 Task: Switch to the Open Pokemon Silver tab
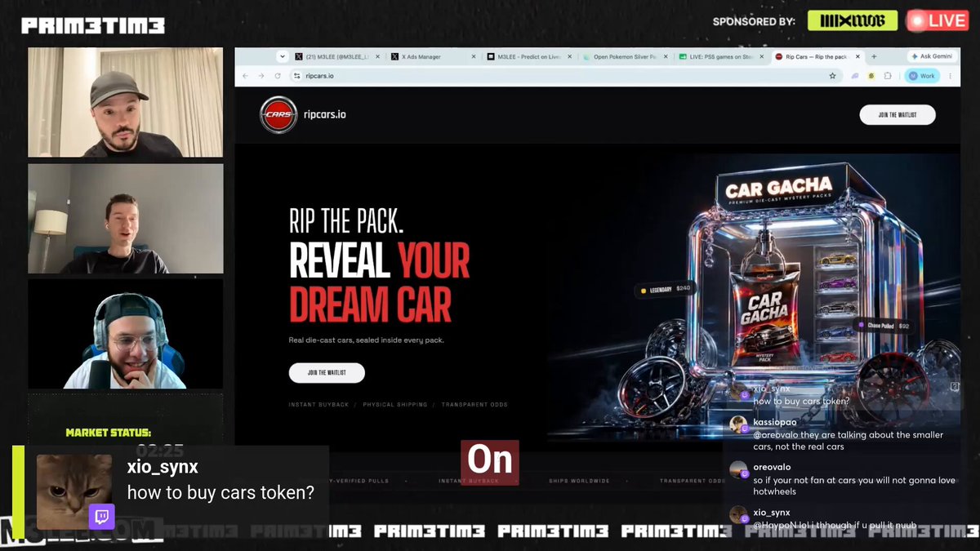click(x=624, y=57)
